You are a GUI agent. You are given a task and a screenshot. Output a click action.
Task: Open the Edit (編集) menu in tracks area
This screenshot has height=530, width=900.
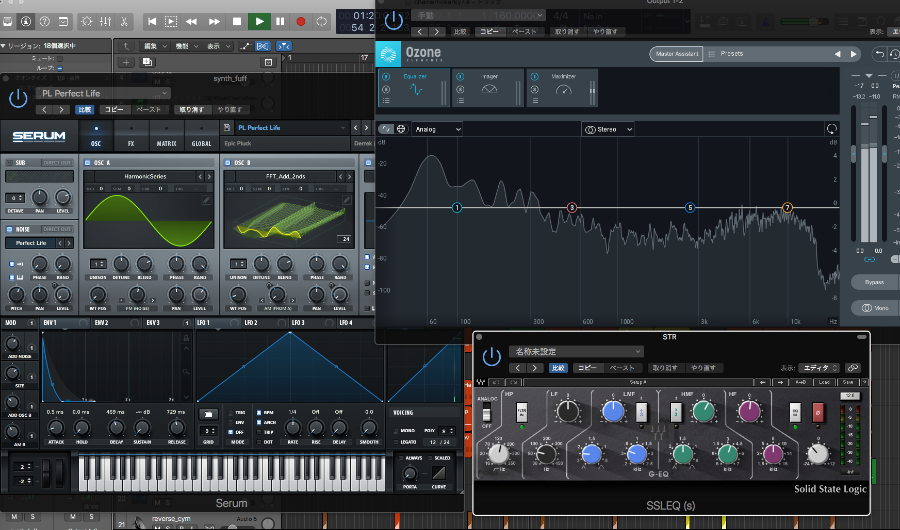click(x=154, y=46)
